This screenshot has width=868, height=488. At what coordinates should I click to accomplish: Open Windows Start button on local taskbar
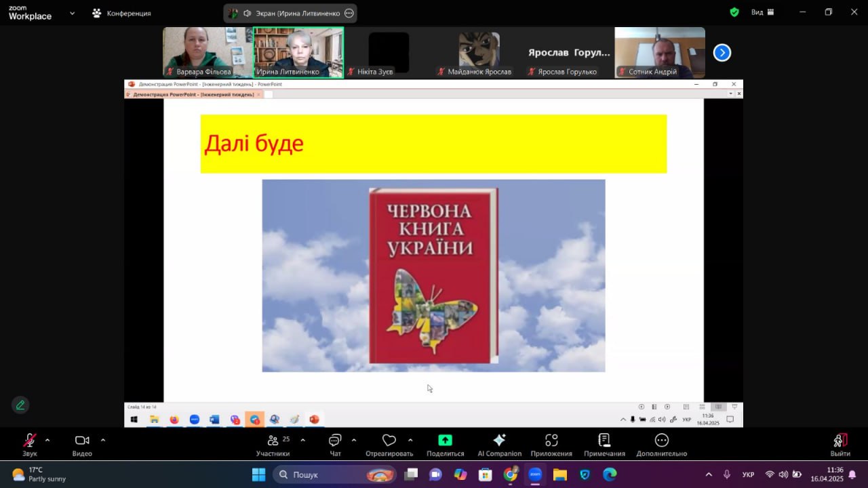[258, 474]
